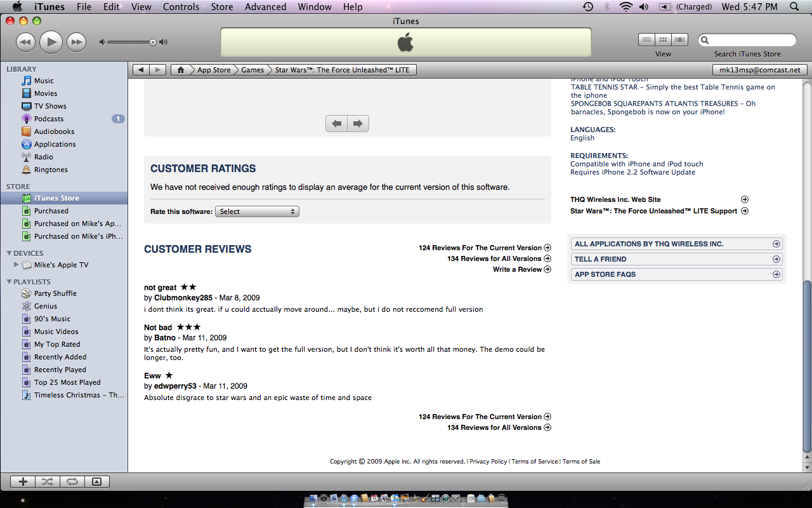Open top 124 Reviews For The Current Version
Screen dimensions: 812x508
tap(485, 248)
